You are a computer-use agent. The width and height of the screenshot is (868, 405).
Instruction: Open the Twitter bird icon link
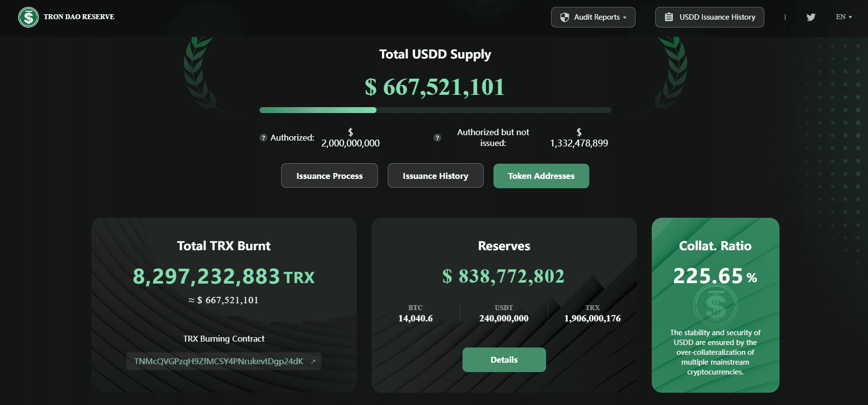click(x=811, y=17)
